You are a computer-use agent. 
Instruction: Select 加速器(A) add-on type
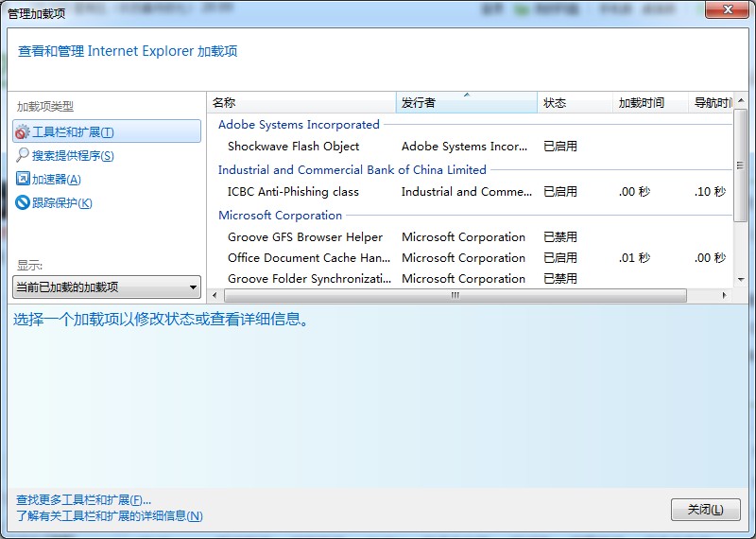coord(56,179)
